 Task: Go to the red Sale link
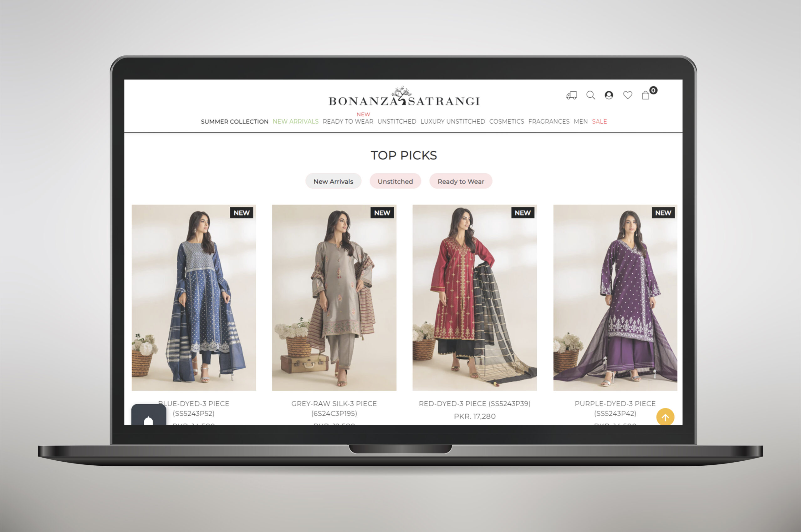tap(599, 121)
